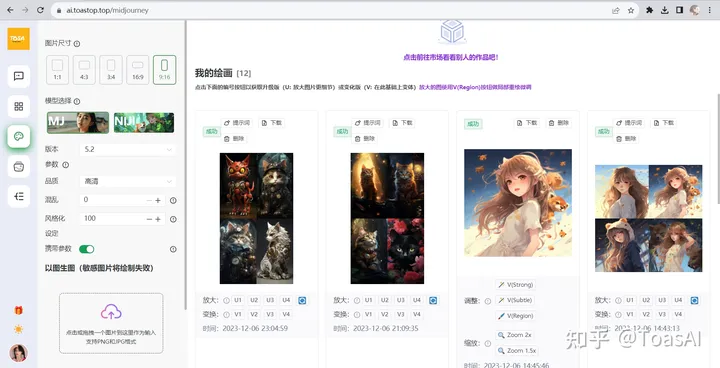The width and height of the screenshot is (720, 368).
Task: Open the 版本 5.2 dropdown
Action: pos(128,150)
